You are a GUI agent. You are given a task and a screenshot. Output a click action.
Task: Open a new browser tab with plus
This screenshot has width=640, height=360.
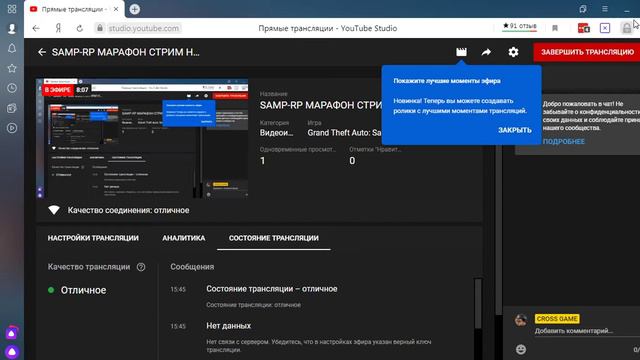click(x=135, y=9)
